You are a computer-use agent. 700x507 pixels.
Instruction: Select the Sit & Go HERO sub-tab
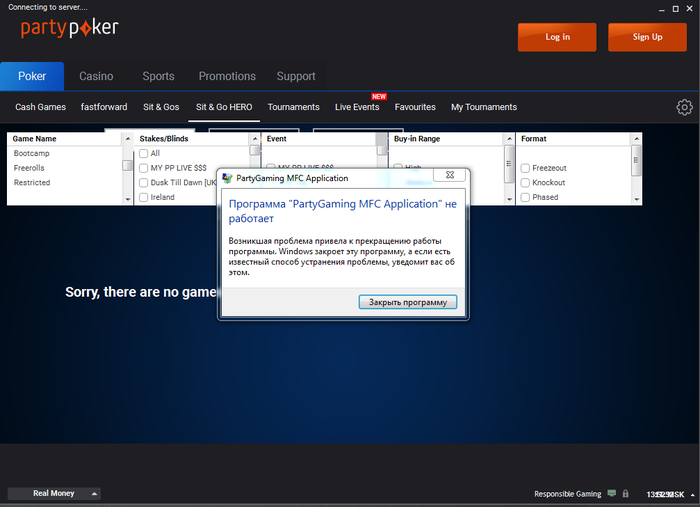(224, 107)
